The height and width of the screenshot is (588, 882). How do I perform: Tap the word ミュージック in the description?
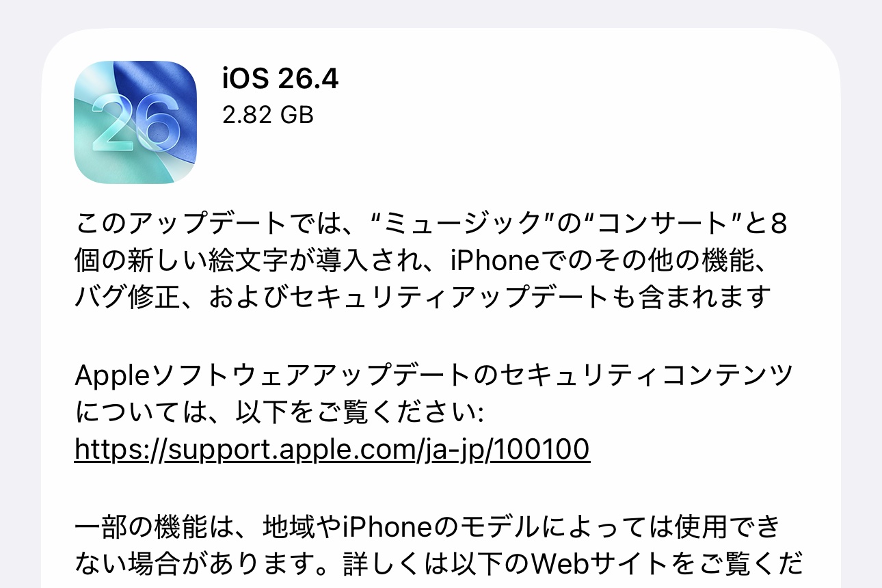457,224
